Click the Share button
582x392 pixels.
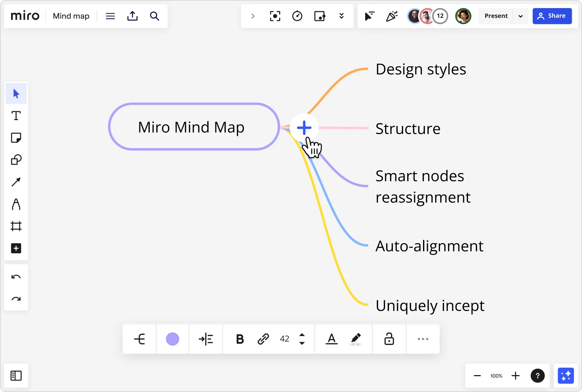click(552, 16)
